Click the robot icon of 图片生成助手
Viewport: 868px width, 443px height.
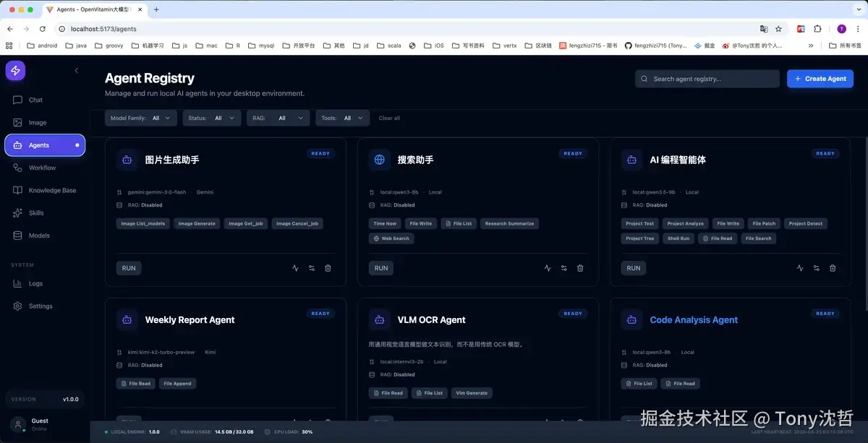pyautogui.click(x=127, y=160)
